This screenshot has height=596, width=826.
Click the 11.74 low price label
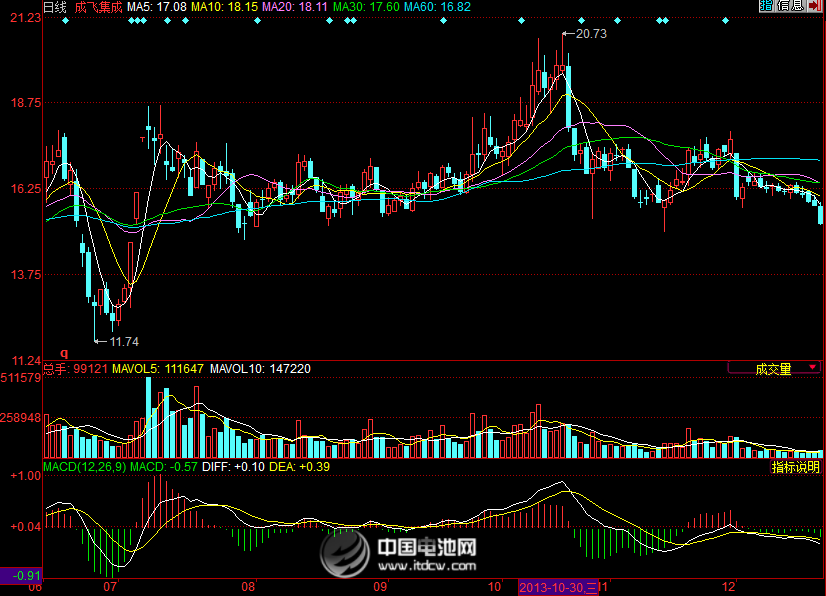pyautogui.click(x=124, y=341)
